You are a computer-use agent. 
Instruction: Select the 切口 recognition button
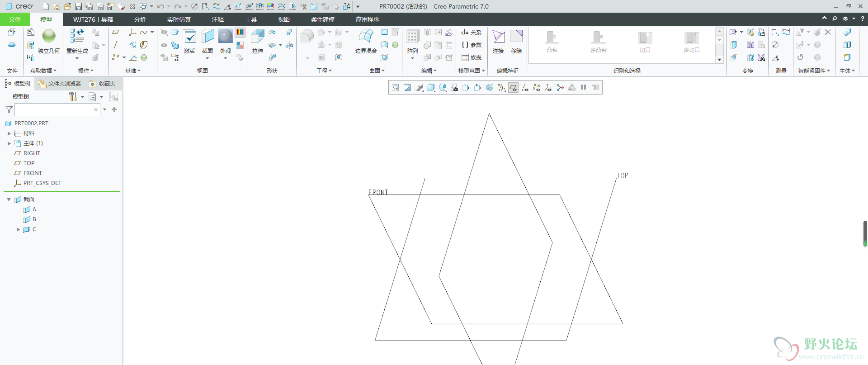click(645, 43)
